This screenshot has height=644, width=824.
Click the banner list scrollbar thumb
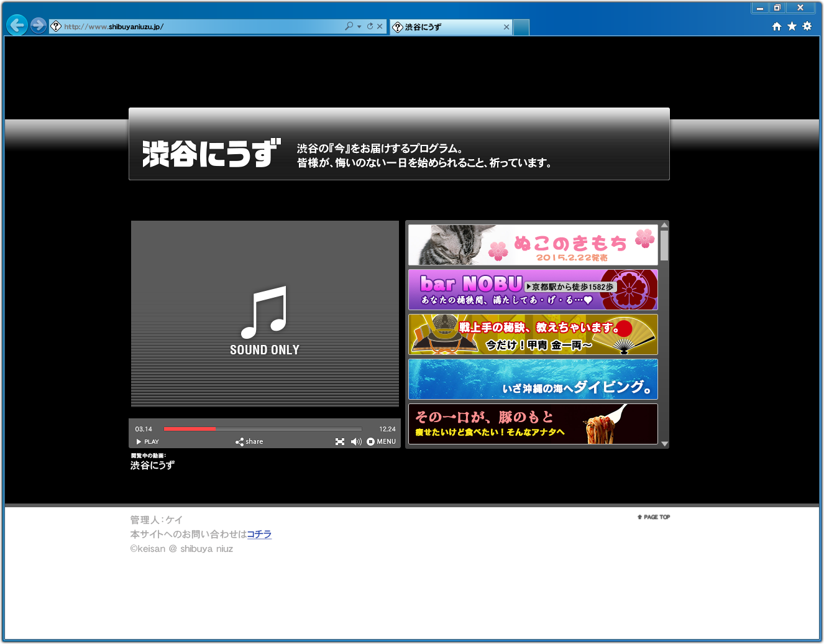tap(664, 246)
